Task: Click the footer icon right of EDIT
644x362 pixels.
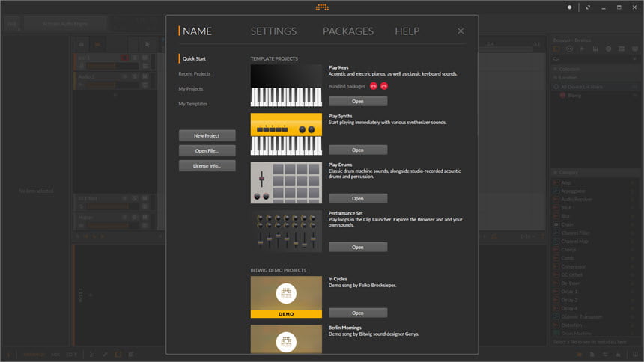Action: click(91, 355)
